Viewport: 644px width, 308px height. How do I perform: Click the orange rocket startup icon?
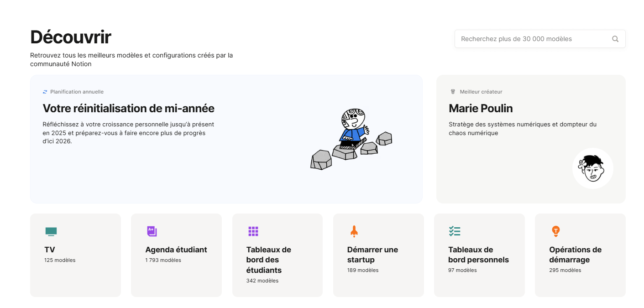point(354,231)
